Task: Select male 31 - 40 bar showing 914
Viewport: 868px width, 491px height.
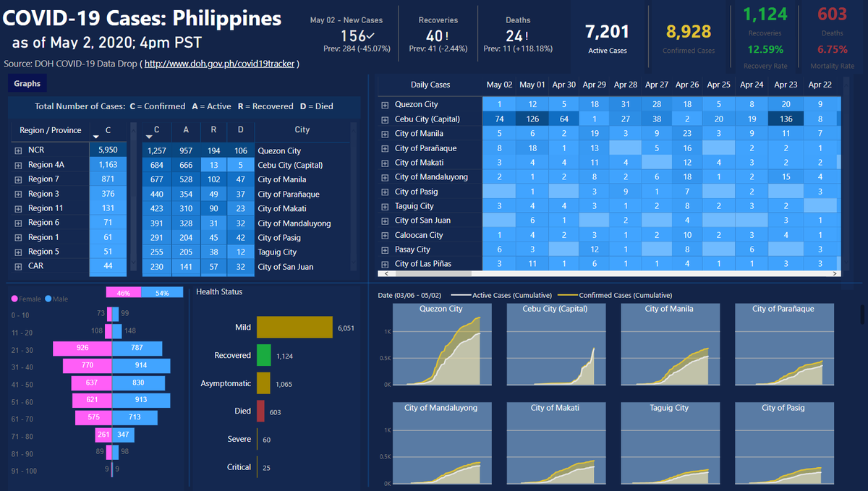Action: [x=141, y=366]
